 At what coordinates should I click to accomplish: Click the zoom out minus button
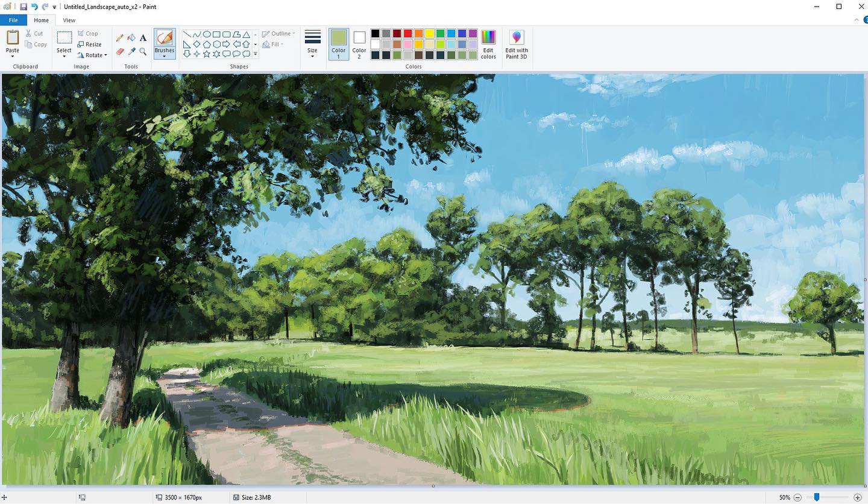[x=797, y=497]
